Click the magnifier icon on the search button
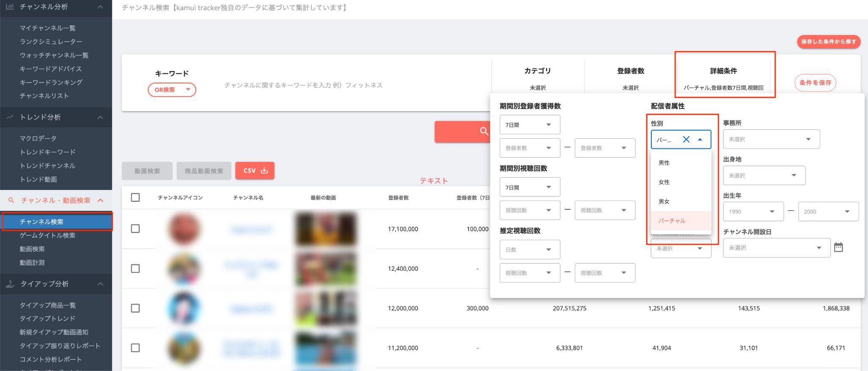The height and width of the screenshot is (371, 868). [x=484, y=131]
